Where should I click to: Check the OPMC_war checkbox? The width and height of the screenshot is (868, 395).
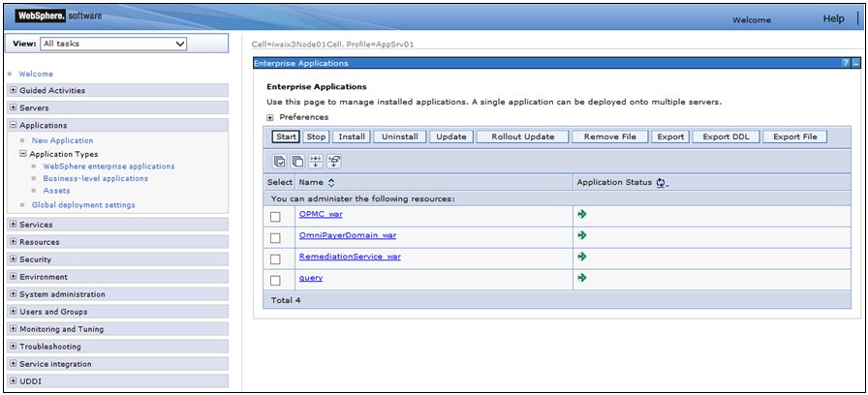(275, 217)
